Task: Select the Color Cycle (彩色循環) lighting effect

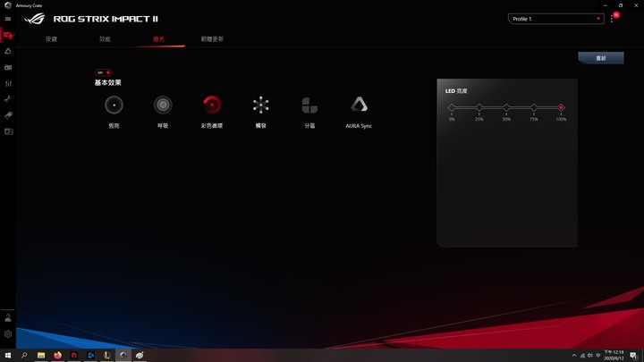Action: pyautogui.click(x=212, y=105)
